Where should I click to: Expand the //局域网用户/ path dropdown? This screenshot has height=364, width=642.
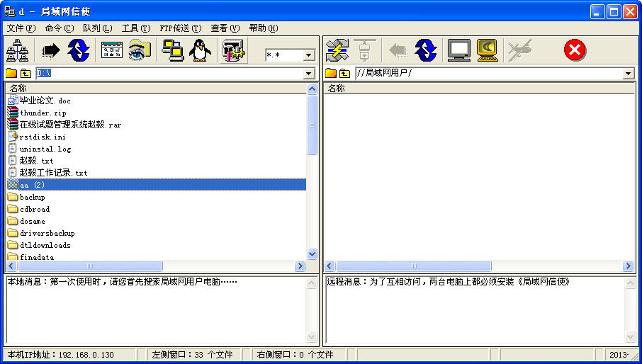(628, 74)
